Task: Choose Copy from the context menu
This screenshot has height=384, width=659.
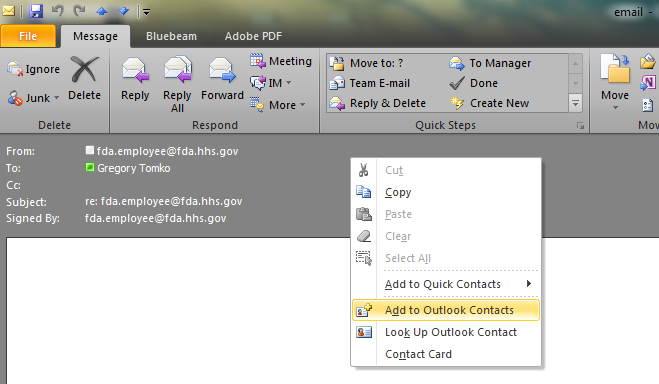Action: coord(446,192)
